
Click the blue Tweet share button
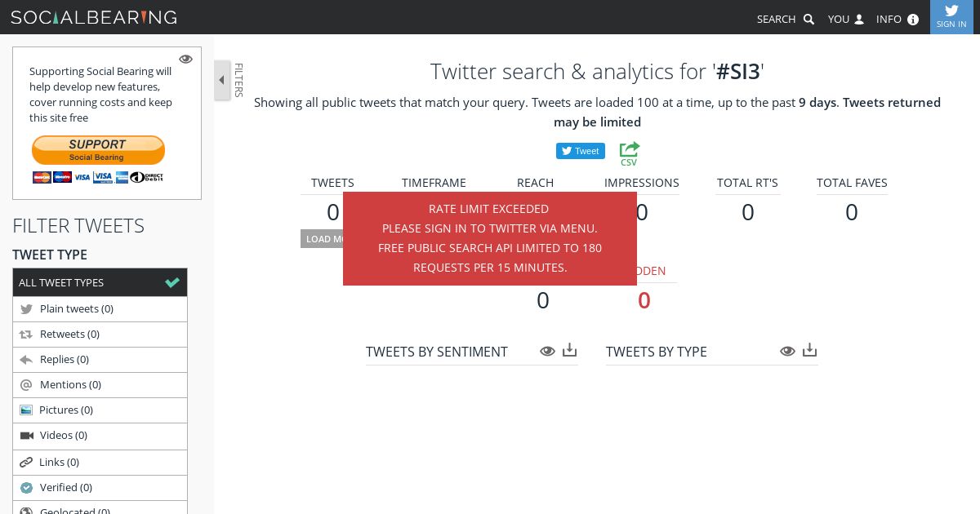point(581,151)
